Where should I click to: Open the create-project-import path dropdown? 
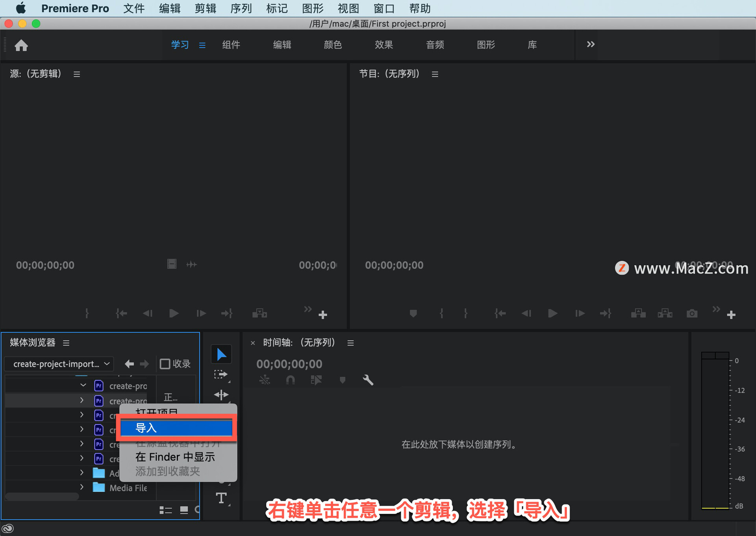[59, 364]
